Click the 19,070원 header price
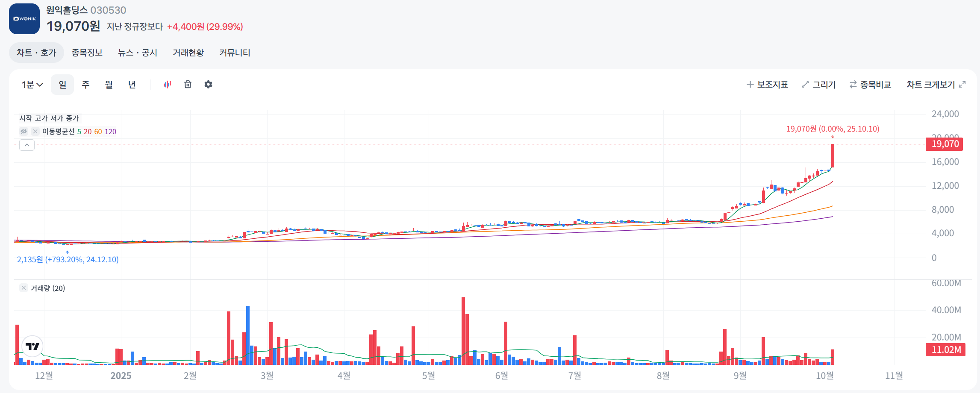This screenshot has width=980, height=393. pos(73,26)
